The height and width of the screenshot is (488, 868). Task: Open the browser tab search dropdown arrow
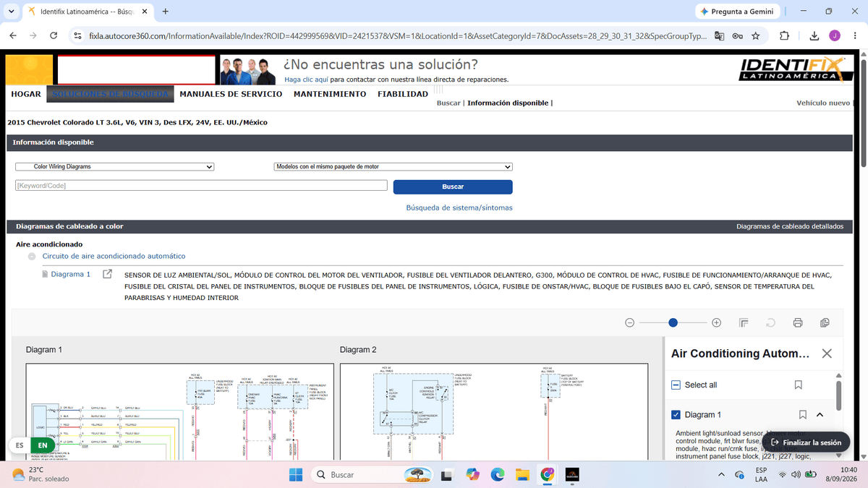pyautogui.click(x=11, y=12)
